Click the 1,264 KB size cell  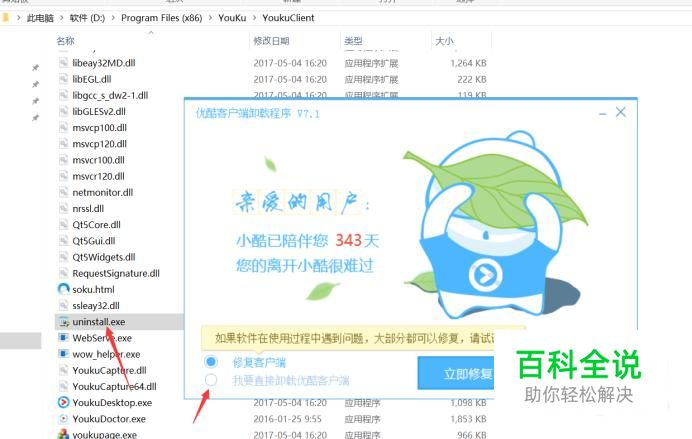click(x=468, y=63)
